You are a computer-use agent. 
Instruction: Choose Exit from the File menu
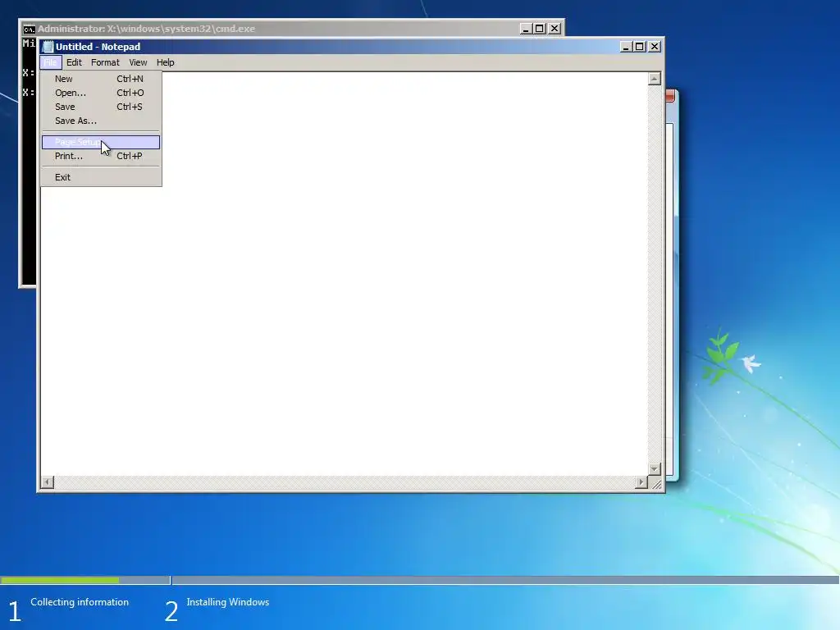tap(101, 177)
